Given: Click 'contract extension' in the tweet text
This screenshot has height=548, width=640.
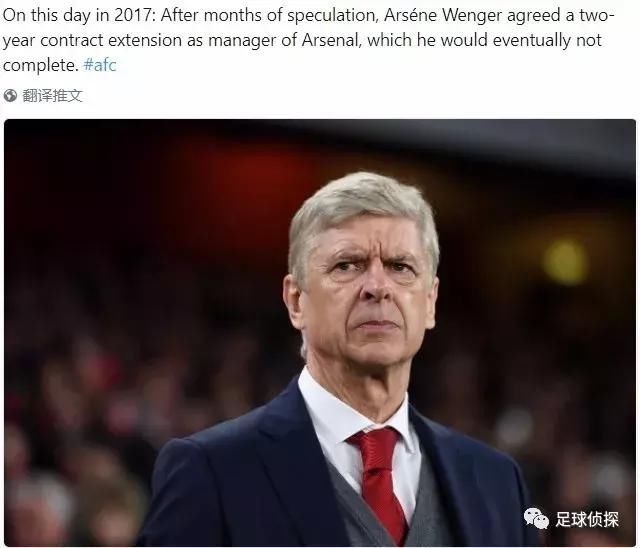Looking at the screenshot, I should click(111, 40).
